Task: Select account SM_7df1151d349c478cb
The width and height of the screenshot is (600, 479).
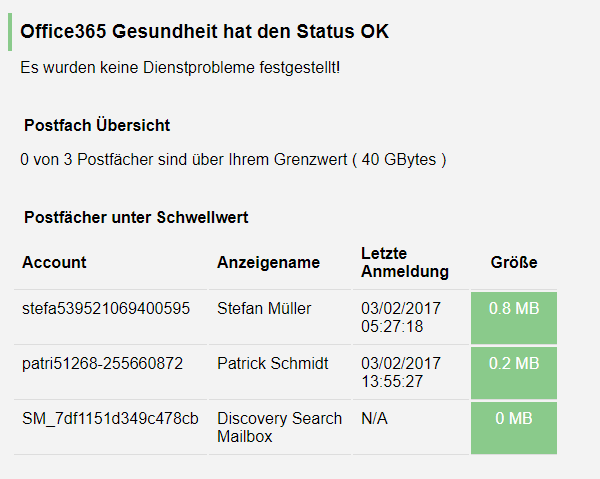Action: pos(110,418)
